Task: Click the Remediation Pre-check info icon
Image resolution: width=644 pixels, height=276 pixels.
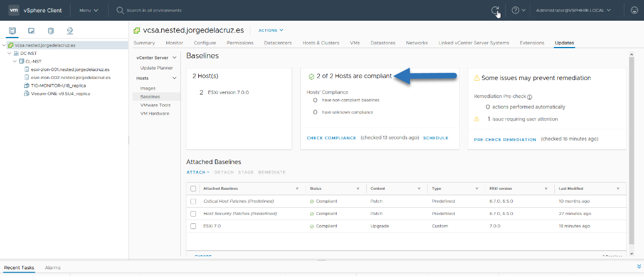Action: 530,97
